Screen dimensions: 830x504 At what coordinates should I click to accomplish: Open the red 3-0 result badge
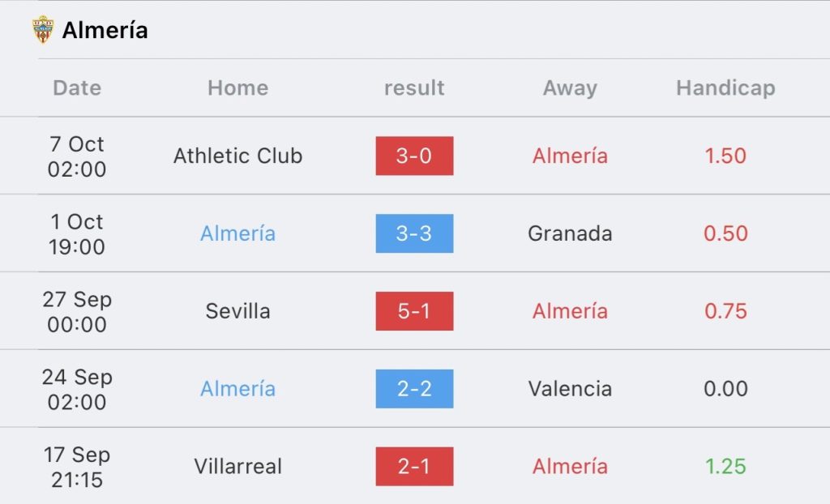pos(414,156)
